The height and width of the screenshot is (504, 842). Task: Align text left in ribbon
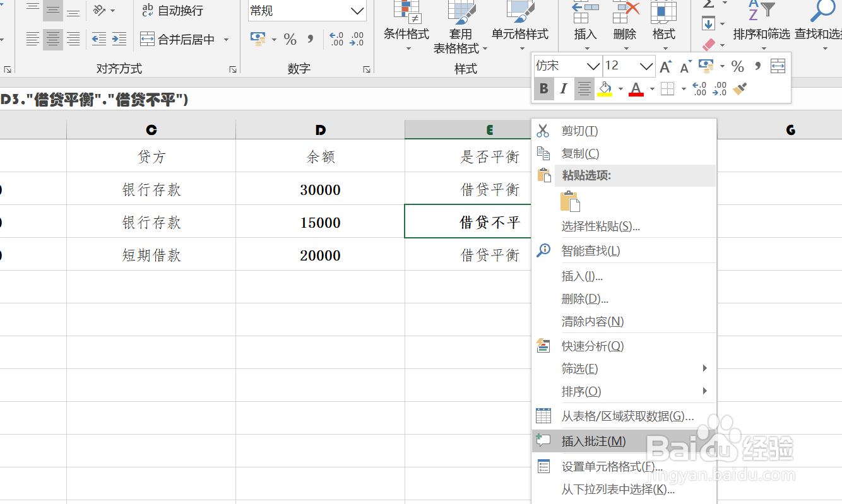[33, 40]
